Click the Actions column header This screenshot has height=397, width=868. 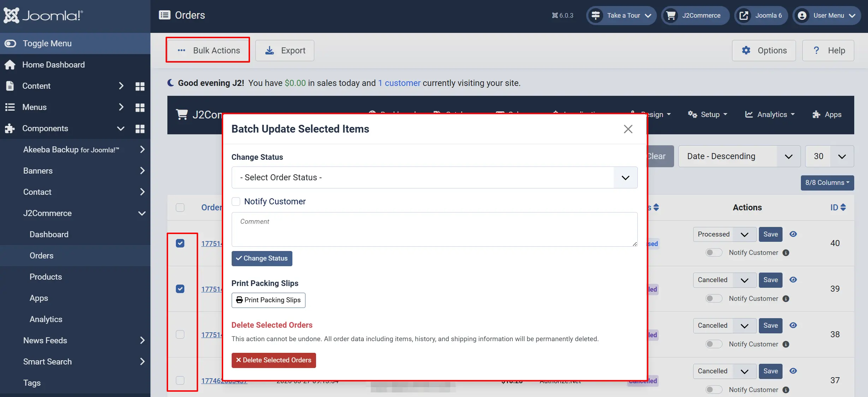[747, 208]
